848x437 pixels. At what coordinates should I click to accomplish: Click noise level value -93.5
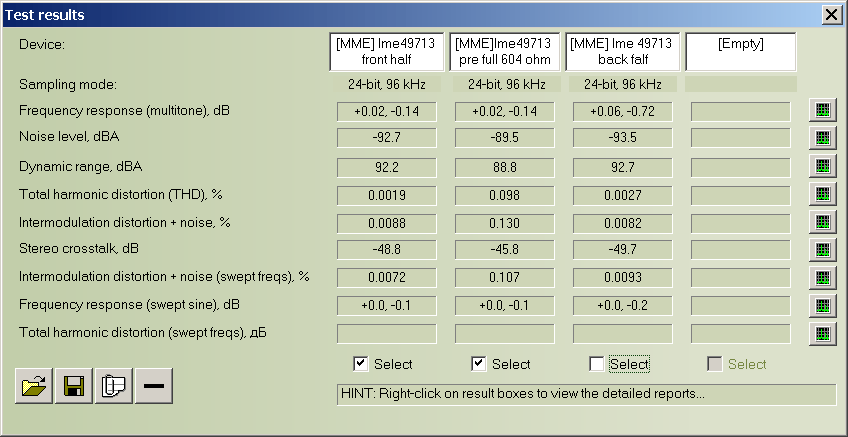tap(622, 137)
